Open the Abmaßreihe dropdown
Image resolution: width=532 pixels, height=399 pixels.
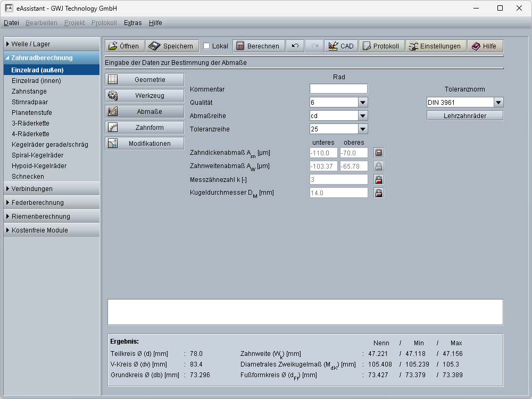pos(362,115)
